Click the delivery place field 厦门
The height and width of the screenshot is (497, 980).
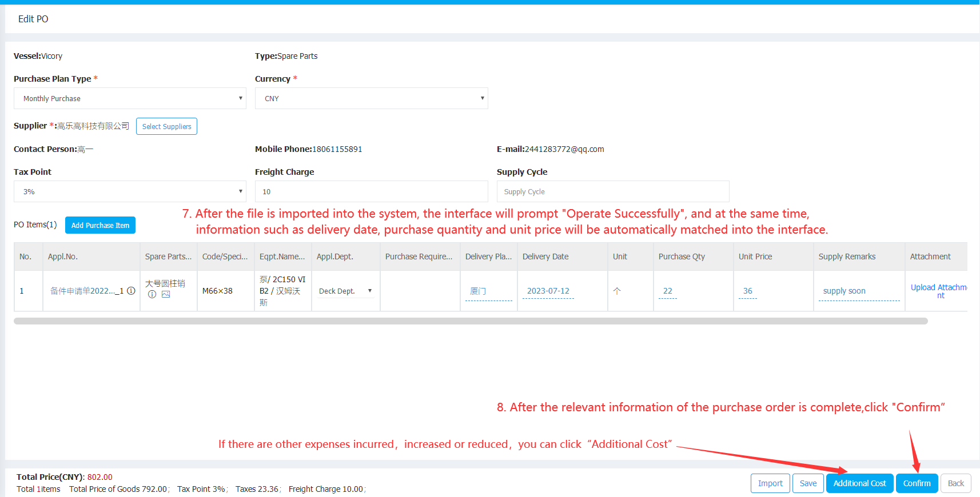tap(488, 291)
